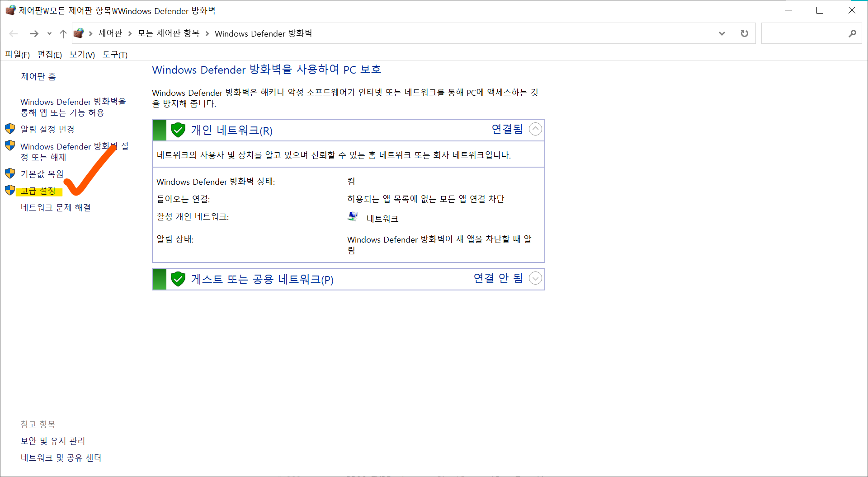The height and width of the screenshot is (477, 868).
Task: Open the 도구(T) menu
Action: click(115, 55)
